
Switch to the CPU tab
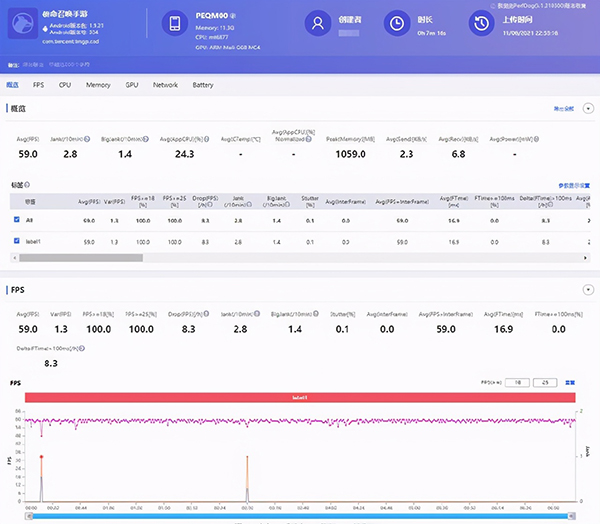pyautogui.click(x=65, y=85)
